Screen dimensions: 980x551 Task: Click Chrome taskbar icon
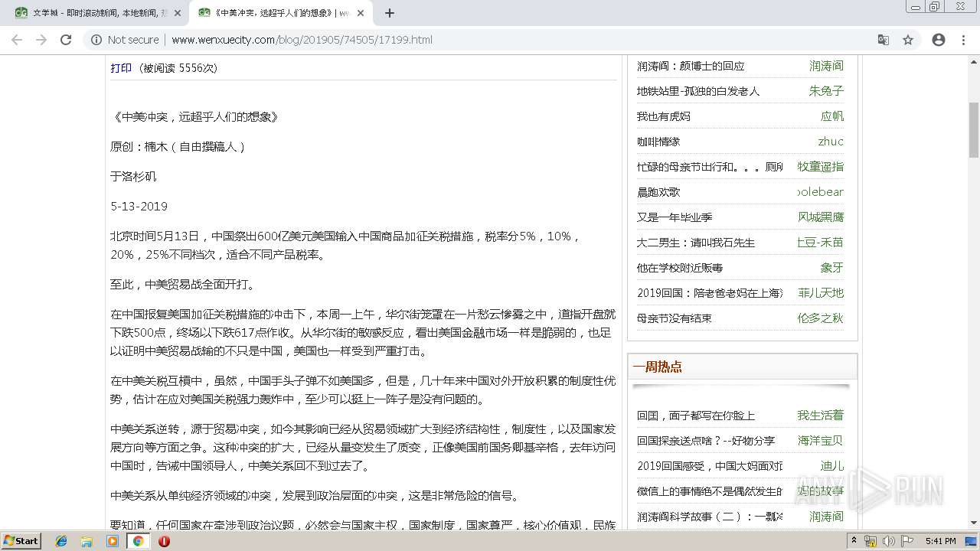[x=138, y=541]
